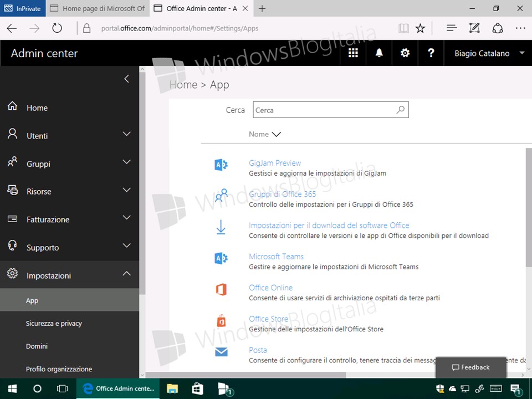Open GigJam Preview settings link

pos(275,163)
